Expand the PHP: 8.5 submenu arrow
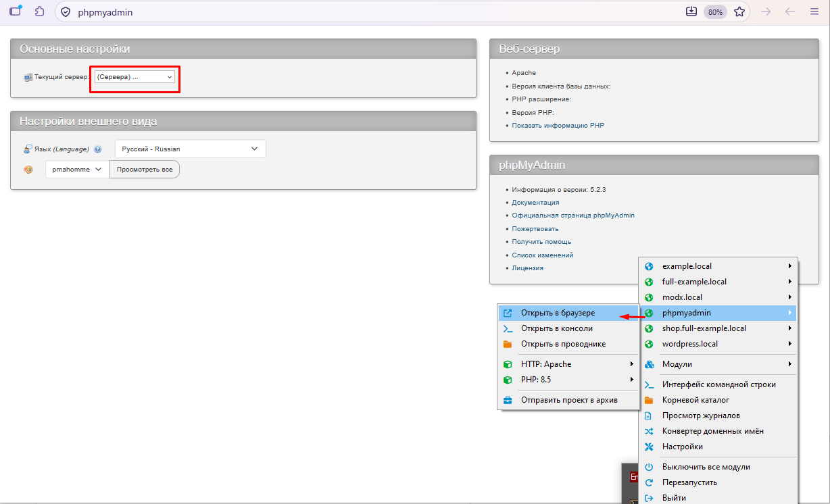This screenshot has height=504, width=830. (x=631, y=380)
